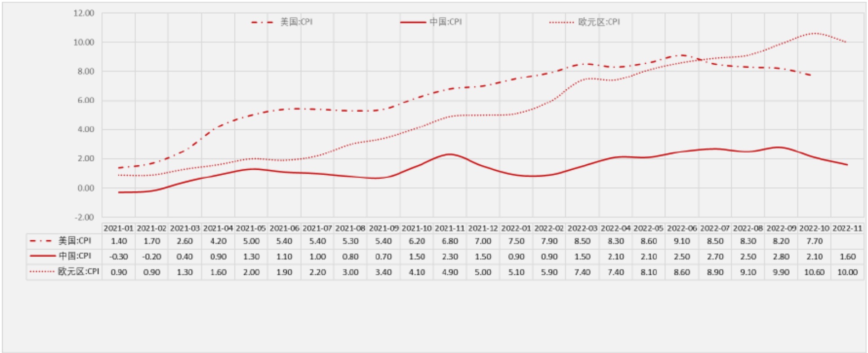Click the 欧元区:CPI entry in the chart legend
This screenshot has height=353, width=868.
coord(585,22)
